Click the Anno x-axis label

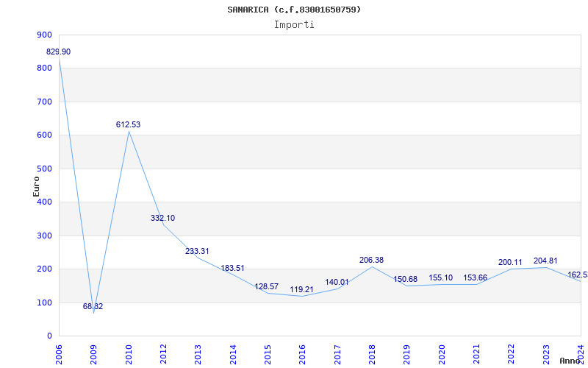[570, 361]
